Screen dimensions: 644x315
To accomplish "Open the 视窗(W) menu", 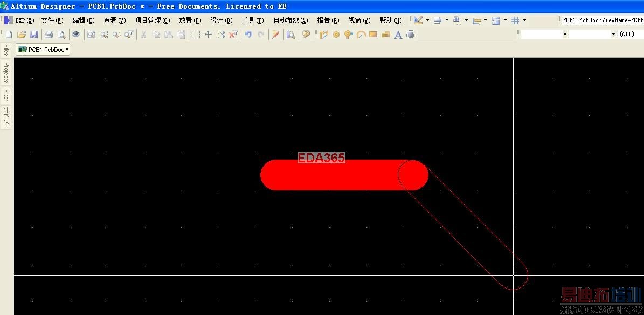I will pos(359,20).
